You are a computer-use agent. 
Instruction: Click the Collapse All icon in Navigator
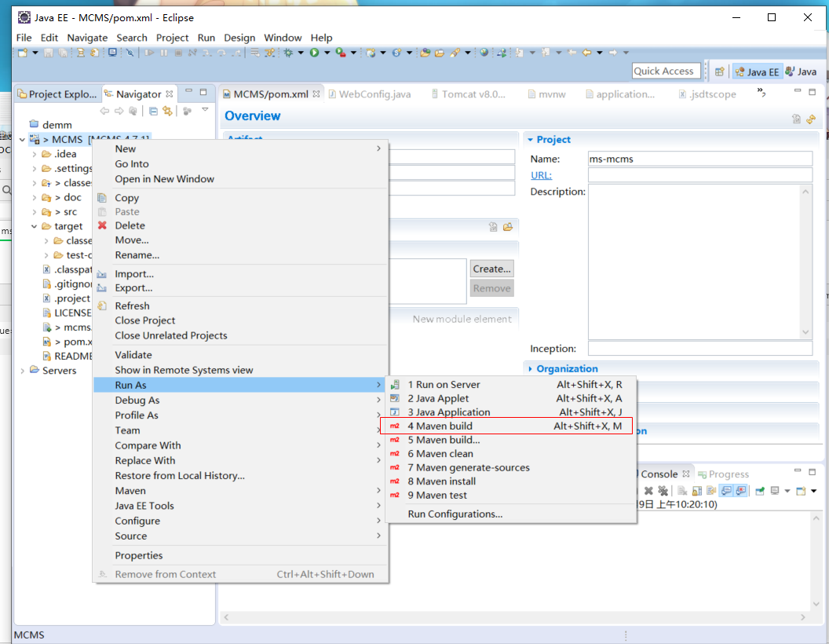153,111
